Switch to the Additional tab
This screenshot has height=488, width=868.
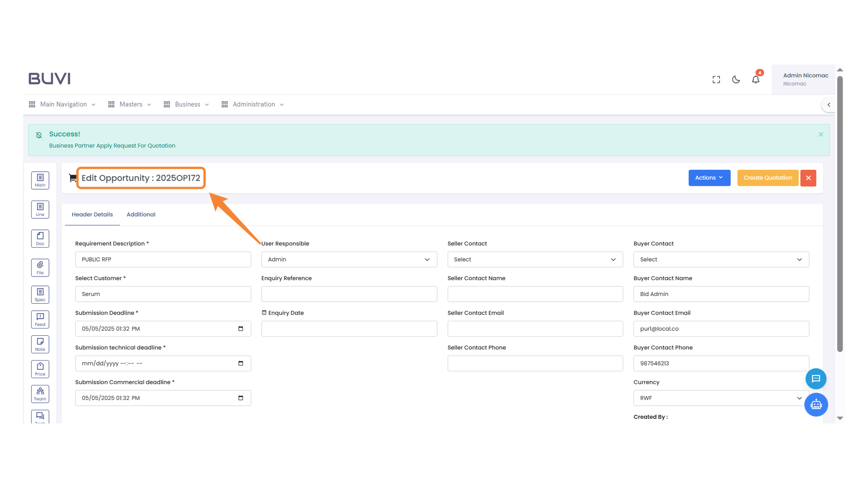pyautogui.click(x=141, y=215)
